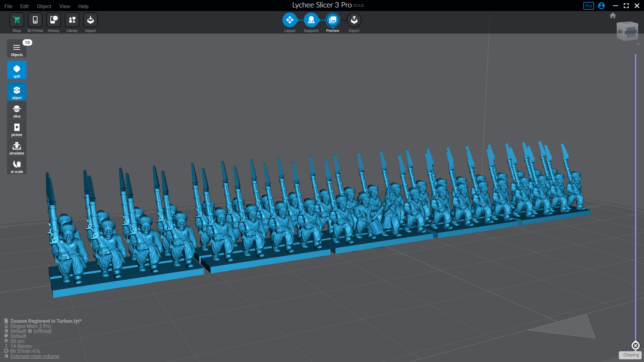Open the object mode selector

[16, 91]
